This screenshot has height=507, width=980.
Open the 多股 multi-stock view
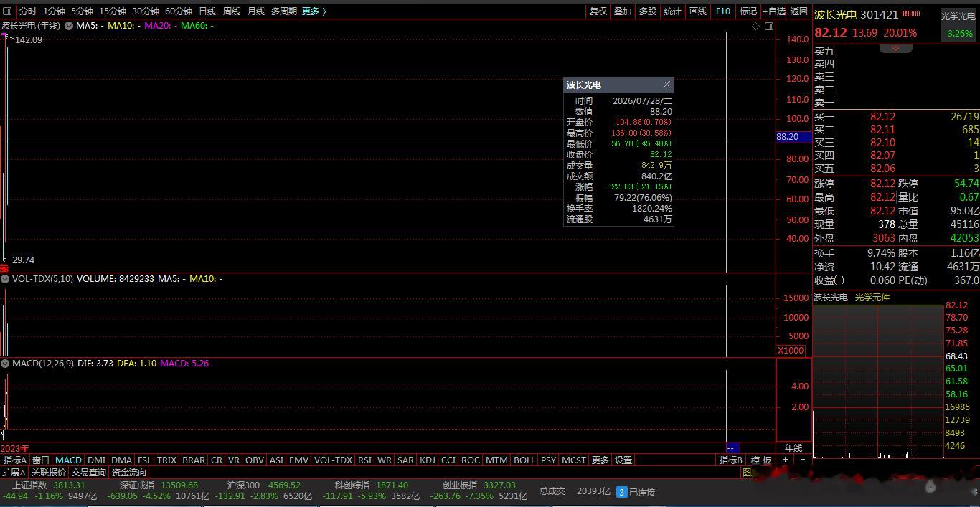648,11
